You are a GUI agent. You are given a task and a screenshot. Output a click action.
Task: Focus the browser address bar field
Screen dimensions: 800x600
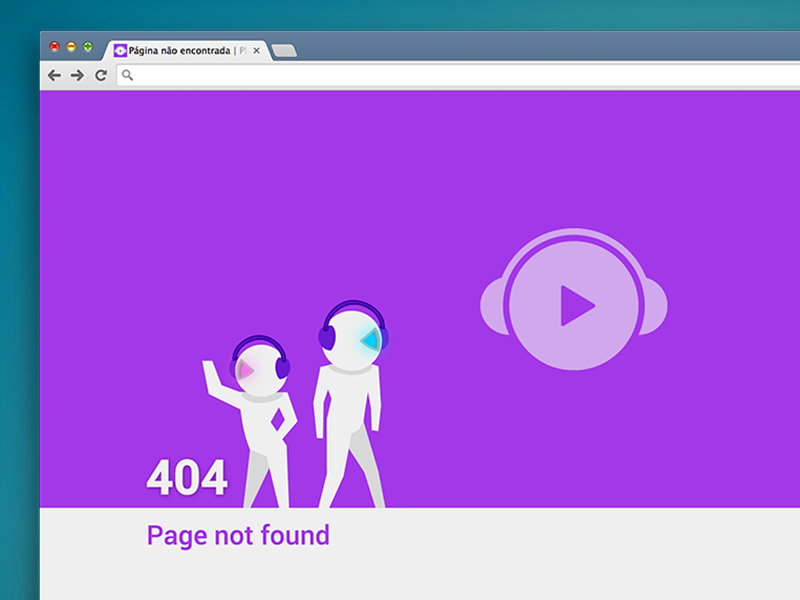[x=458, y=76]
